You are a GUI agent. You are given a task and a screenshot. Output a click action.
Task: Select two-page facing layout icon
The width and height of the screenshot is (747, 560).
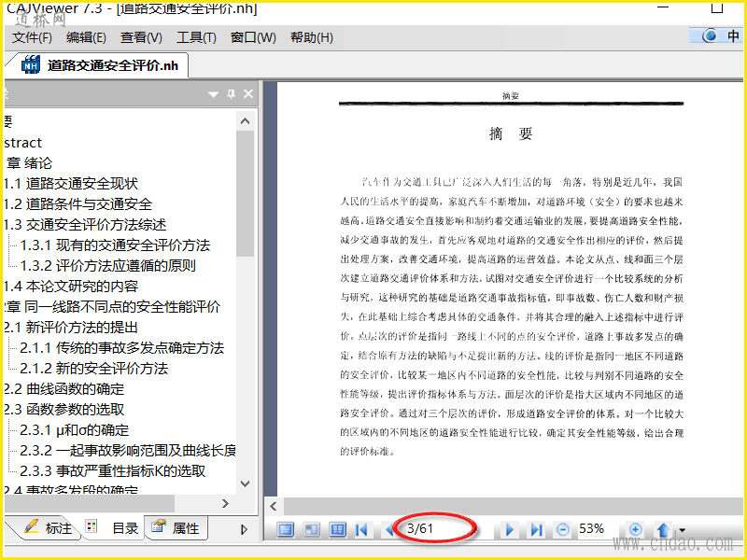point(338,529)
